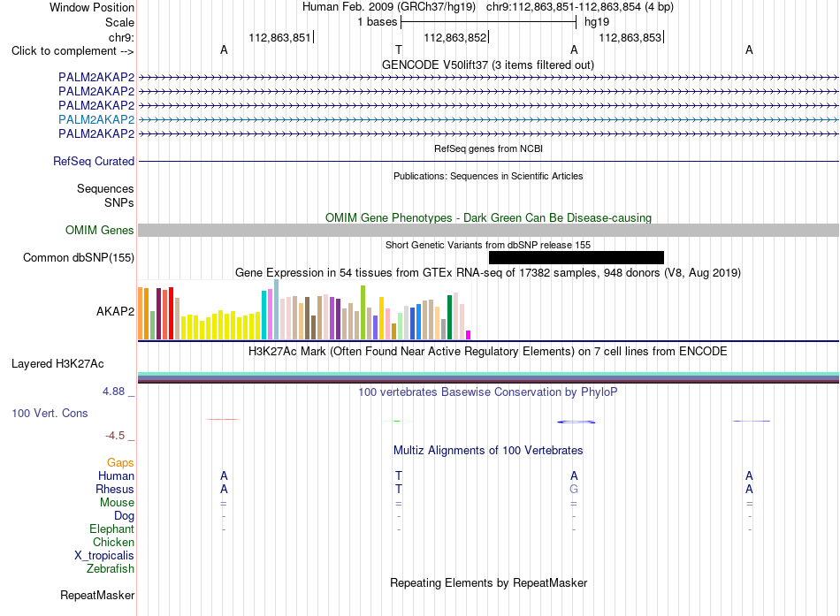840x616 pixels.
Task: Select the Human species row label
Action: click(116, 476)
